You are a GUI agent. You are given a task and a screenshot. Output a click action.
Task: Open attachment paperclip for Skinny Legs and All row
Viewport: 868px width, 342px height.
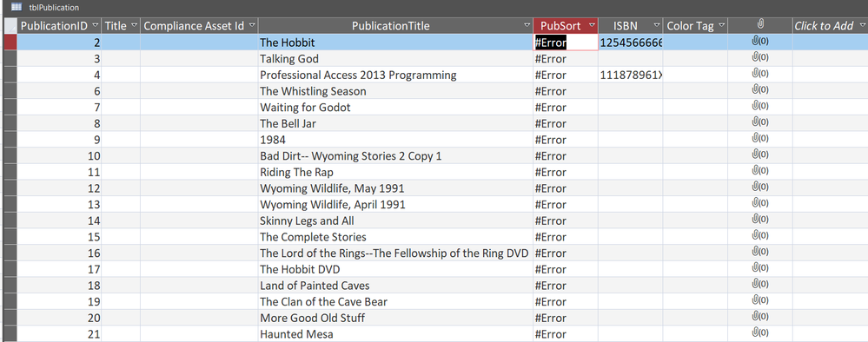tap(760, 220)
